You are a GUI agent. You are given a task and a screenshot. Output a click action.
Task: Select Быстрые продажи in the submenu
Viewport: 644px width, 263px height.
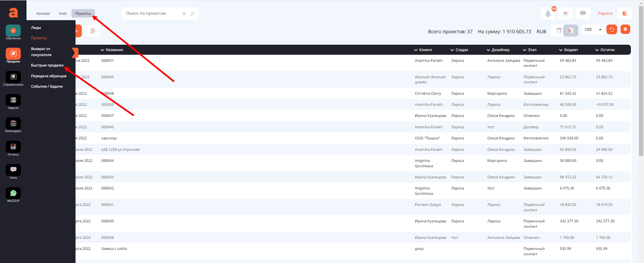(x=47, y=65)
